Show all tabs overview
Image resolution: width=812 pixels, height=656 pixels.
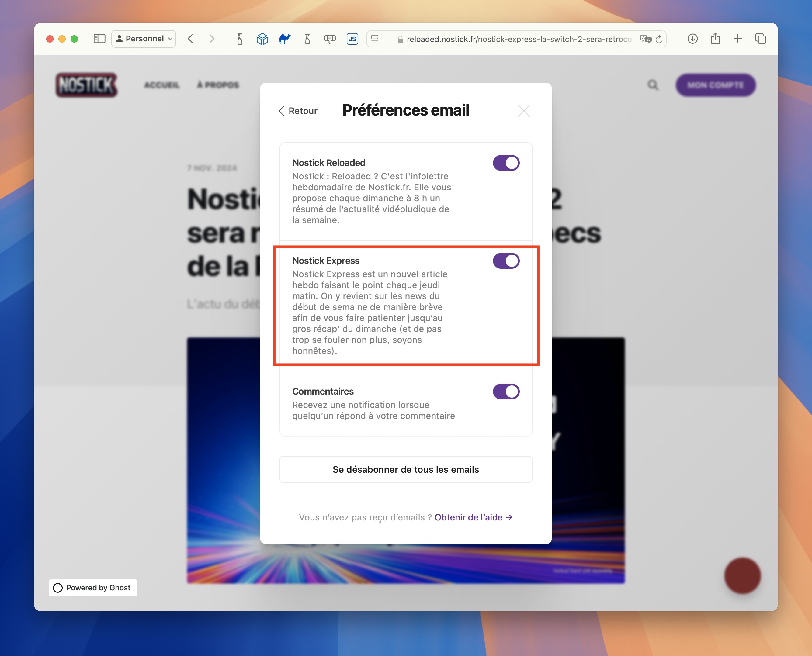[x=760, y=39]
